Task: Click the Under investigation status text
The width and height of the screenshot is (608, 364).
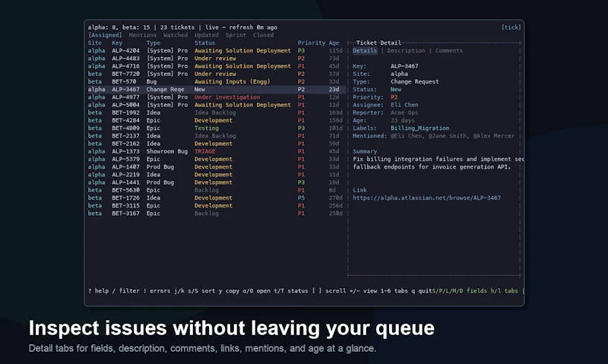Action: click(227, 97)
